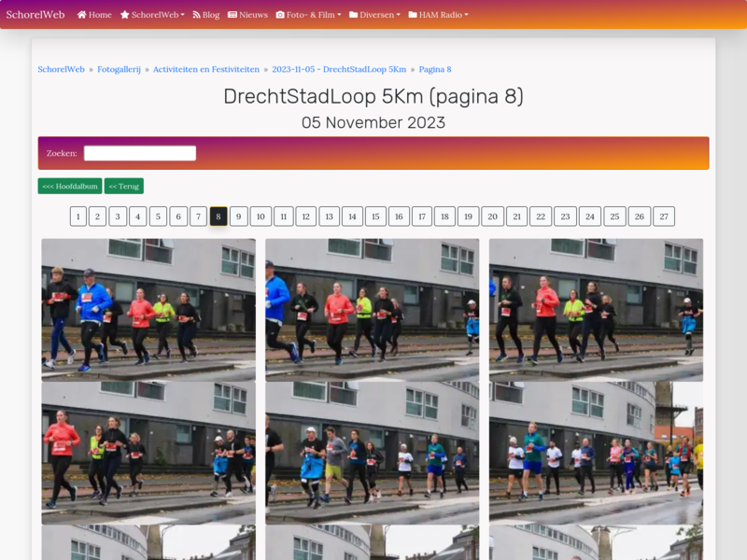Open second row right runner photo
This screenshot has height=560, width=747.
[x=596, y=453]
